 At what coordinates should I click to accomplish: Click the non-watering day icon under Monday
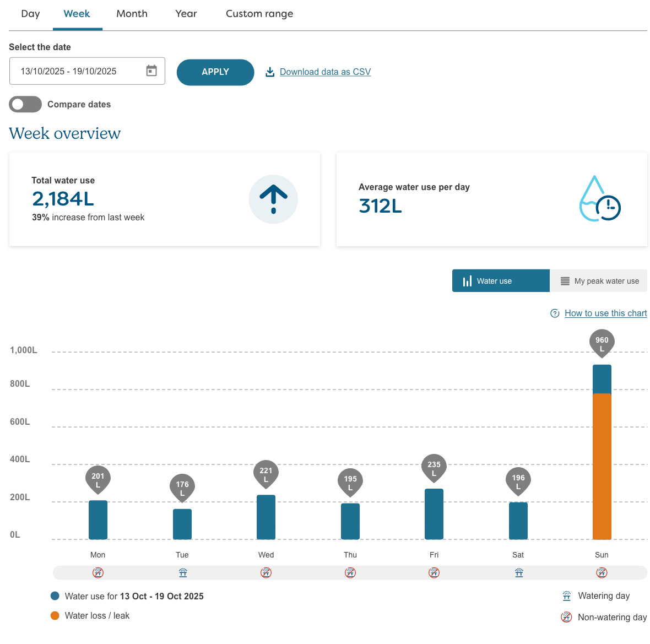point(98,572)
